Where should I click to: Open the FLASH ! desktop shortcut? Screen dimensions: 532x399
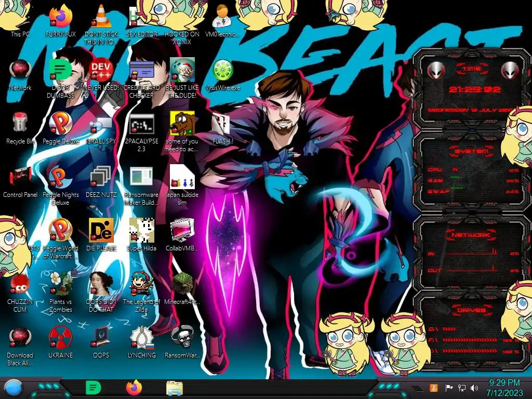click(222, 128)
